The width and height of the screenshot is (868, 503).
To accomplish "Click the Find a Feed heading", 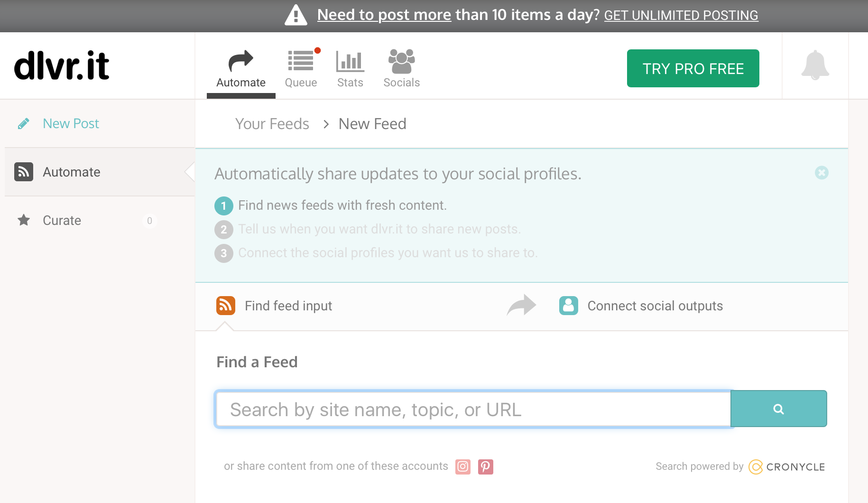I will click(257, 362).
